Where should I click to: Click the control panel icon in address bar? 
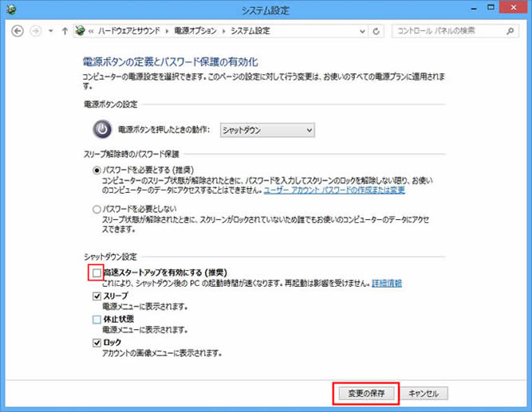[x=80, y=31]
